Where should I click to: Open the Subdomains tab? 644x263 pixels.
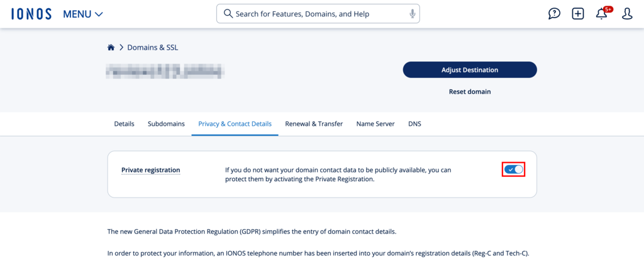click(x=166, y=124)
